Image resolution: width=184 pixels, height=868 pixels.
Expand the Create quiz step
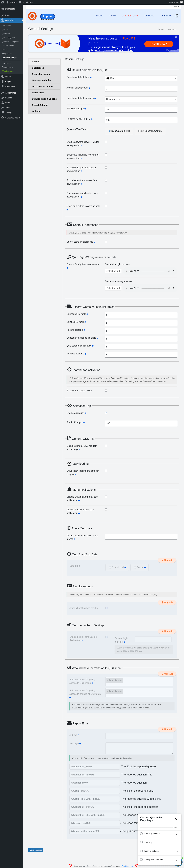177,843
